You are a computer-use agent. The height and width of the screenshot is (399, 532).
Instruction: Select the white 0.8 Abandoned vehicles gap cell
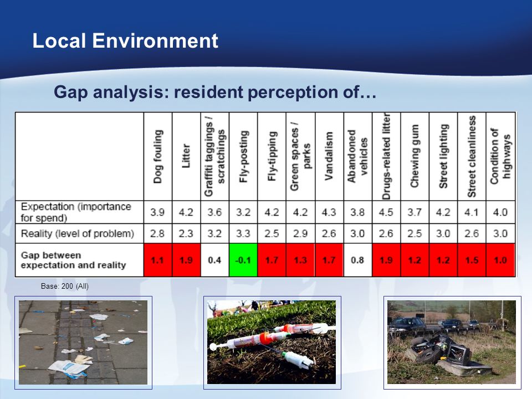point(357,260)
